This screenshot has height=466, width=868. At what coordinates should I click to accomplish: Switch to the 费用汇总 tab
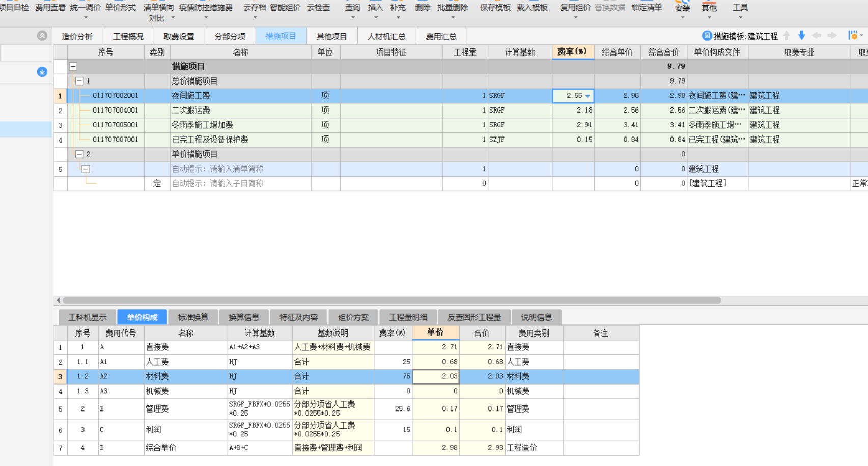click(441, 36)
